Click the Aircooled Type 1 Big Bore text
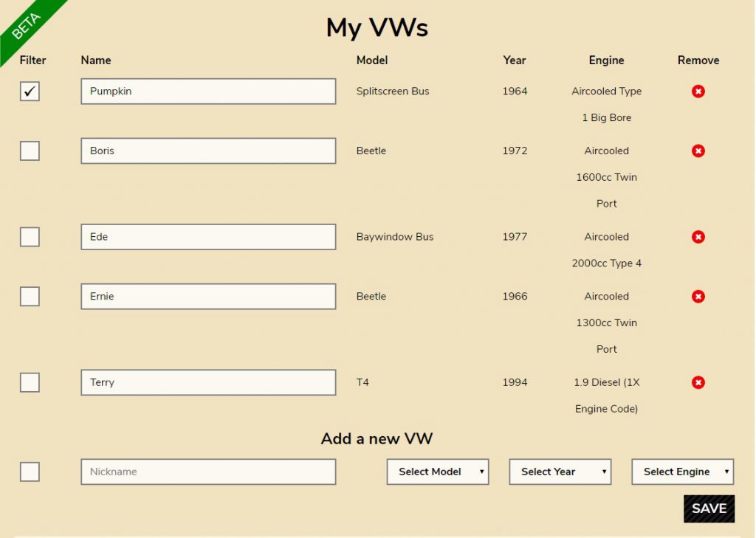Viewport: 756px width, 538px height. 607,104
